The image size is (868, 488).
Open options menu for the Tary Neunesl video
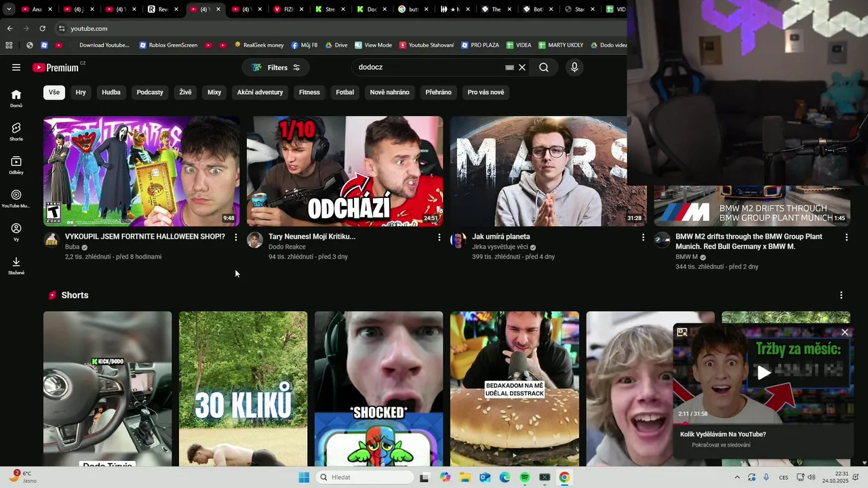coord(439,237)
